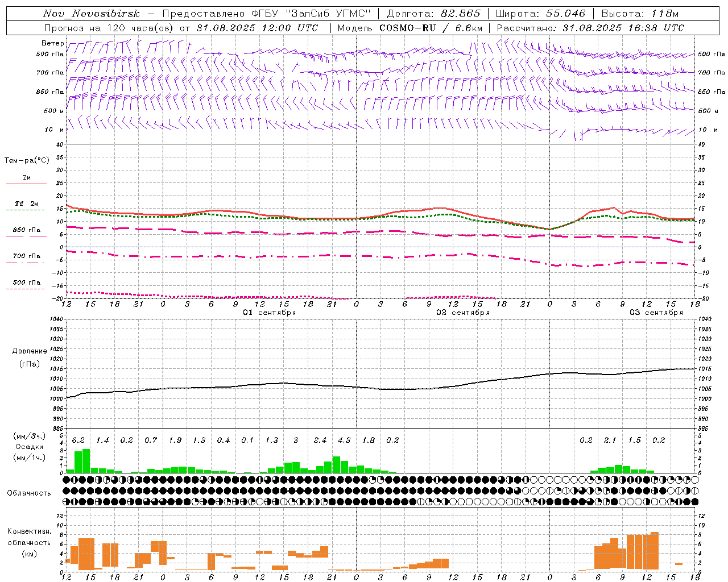The image size is (728, 582).
Task: Click the 6.2 precipitation total
Action: [78, 440]
